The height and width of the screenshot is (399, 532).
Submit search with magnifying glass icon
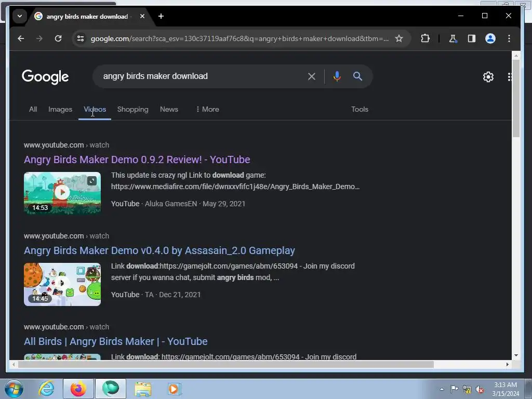coord(357,76)
